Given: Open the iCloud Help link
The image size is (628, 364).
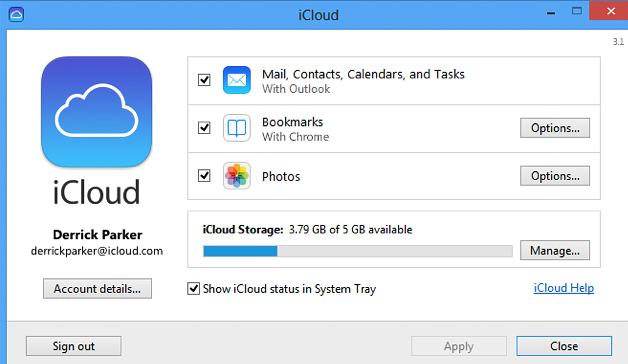Looking at the screenshot, I should [564, 288].
